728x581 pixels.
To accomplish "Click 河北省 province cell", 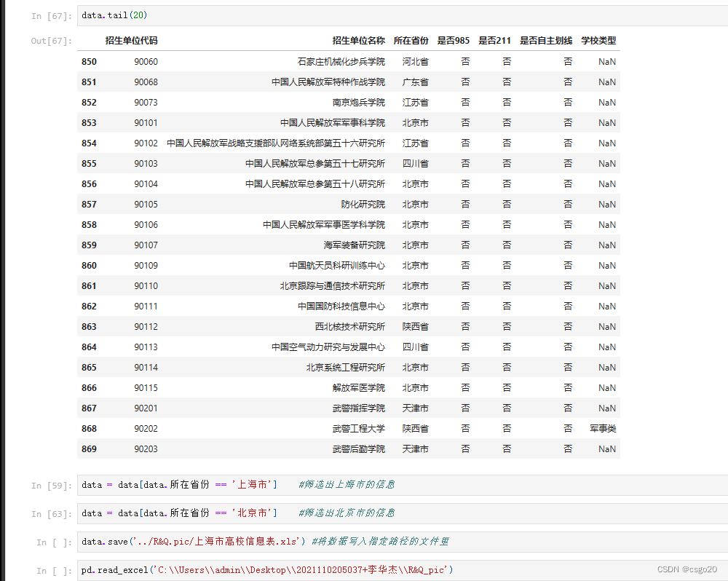I will 416,62.
